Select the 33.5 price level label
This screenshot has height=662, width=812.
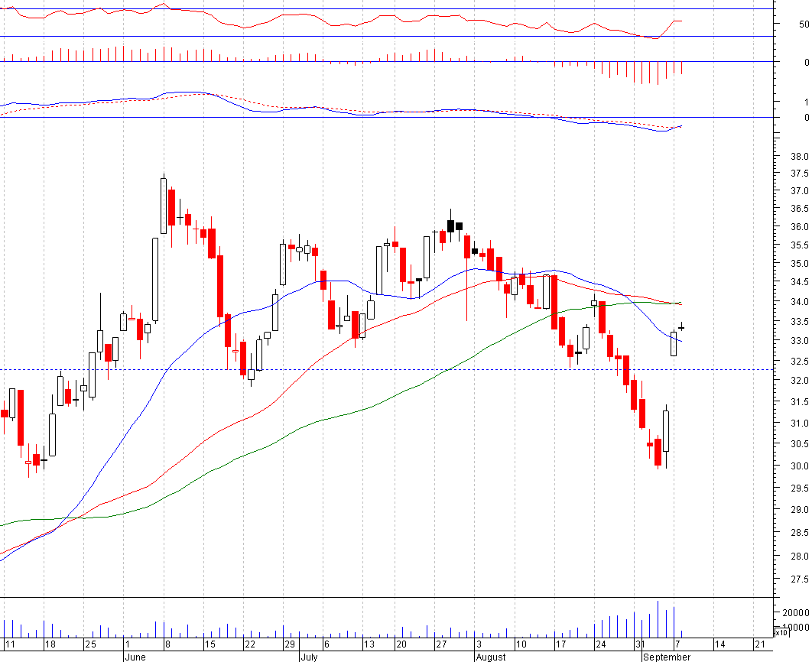click(800, 321)
